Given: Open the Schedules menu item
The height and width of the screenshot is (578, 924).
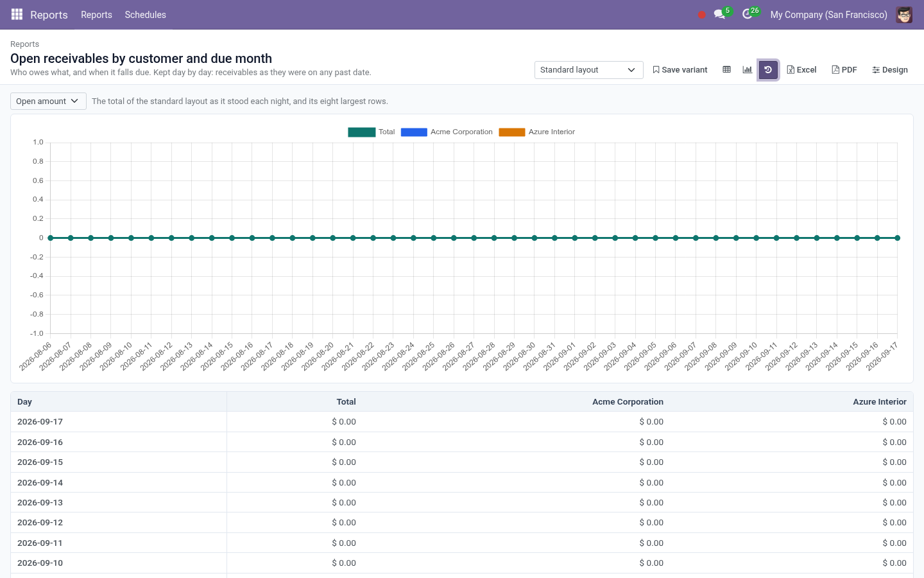Looking at the screenshot, I should tap(145, 15).
